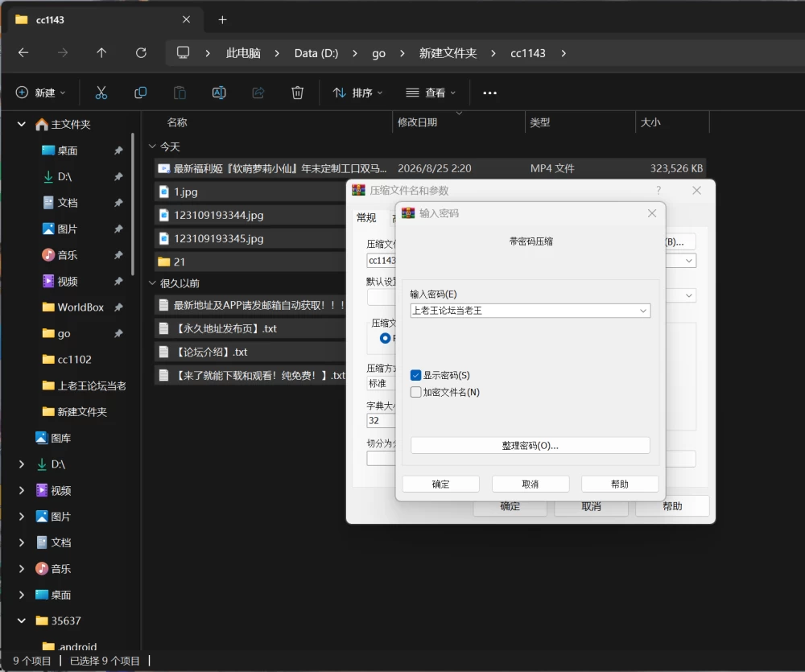Enable 加密文件名(N) checkbox
Screen dimensions: 805x672
point(416,392)
